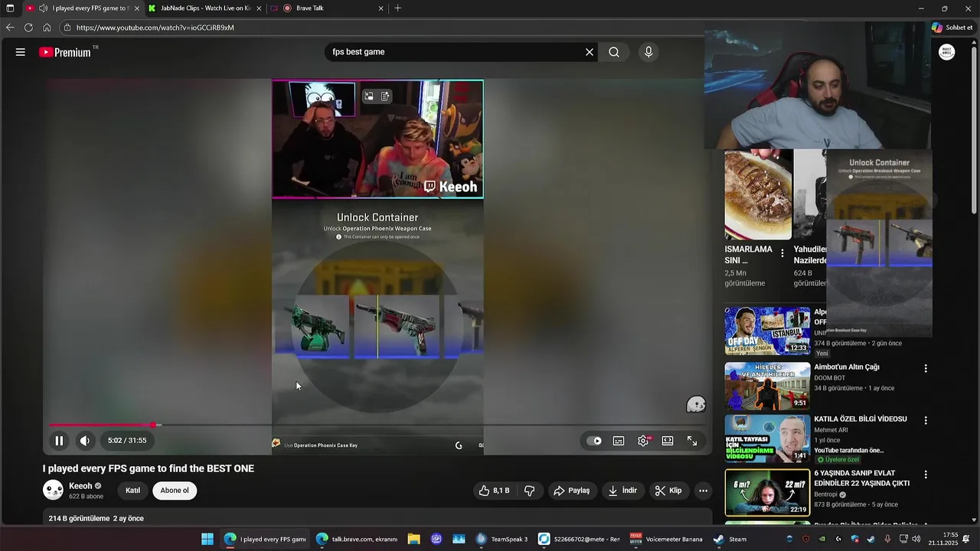Open the YouTube guide hamburger menu

tap(21, 52)
